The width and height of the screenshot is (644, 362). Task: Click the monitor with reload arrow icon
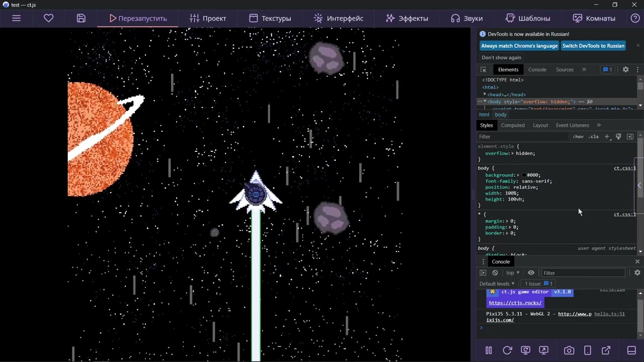[526, 350]
